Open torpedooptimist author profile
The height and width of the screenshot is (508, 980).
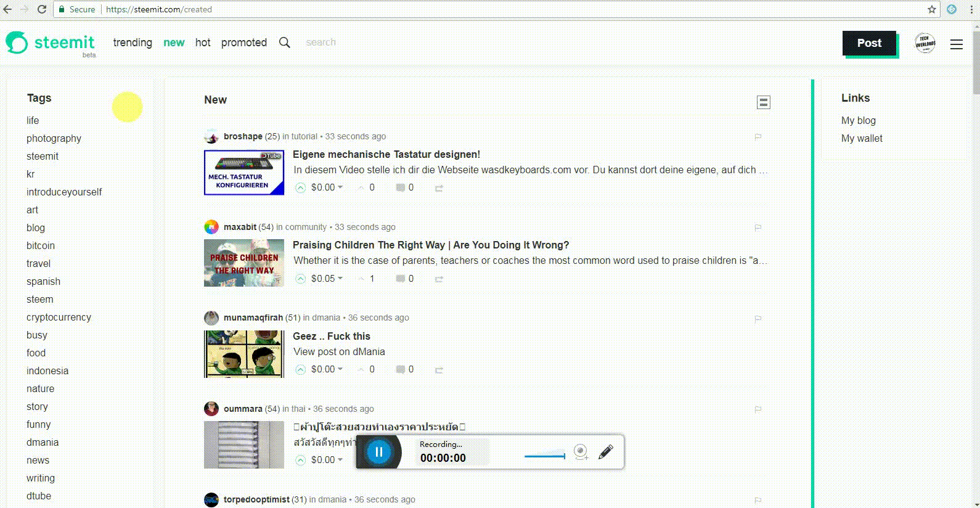coord(256,499)
